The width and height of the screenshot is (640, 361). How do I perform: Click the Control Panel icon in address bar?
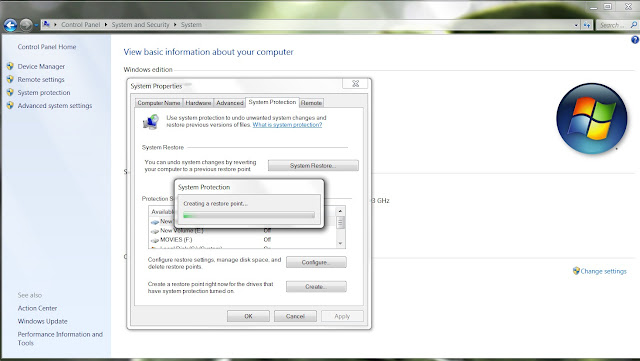click(x=47, y=25)
